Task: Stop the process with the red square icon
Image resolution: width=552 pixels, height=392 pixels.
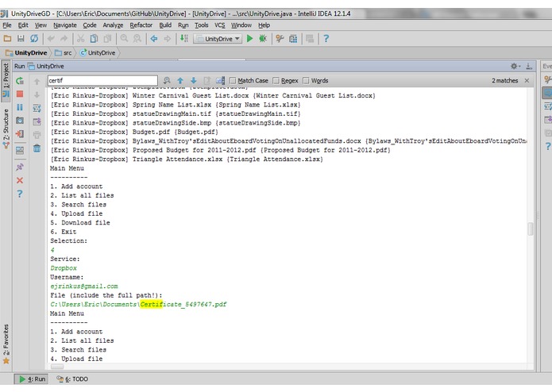Action: 20,94
